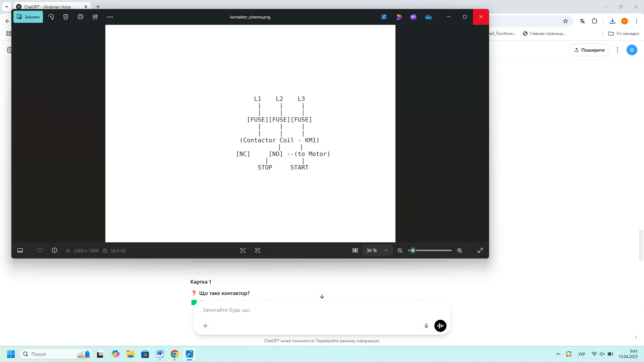Enter fullscreen with the expand arrows icon

480,250
